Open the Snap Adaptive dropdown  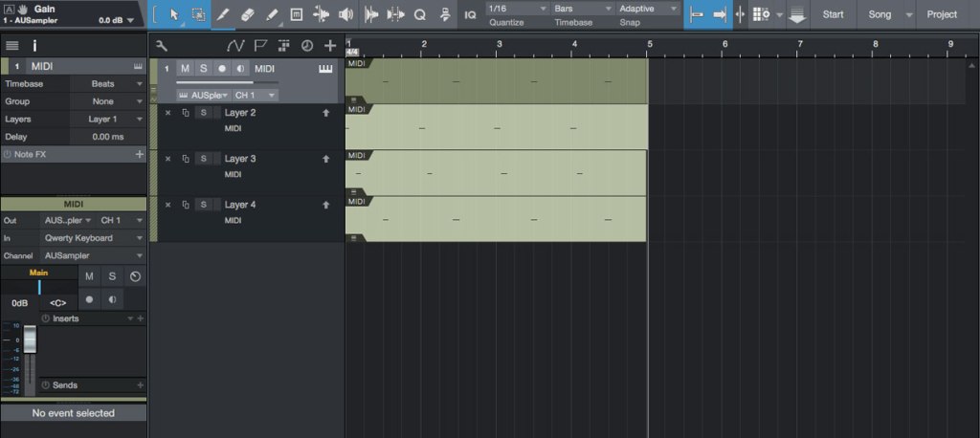point(648,9)
